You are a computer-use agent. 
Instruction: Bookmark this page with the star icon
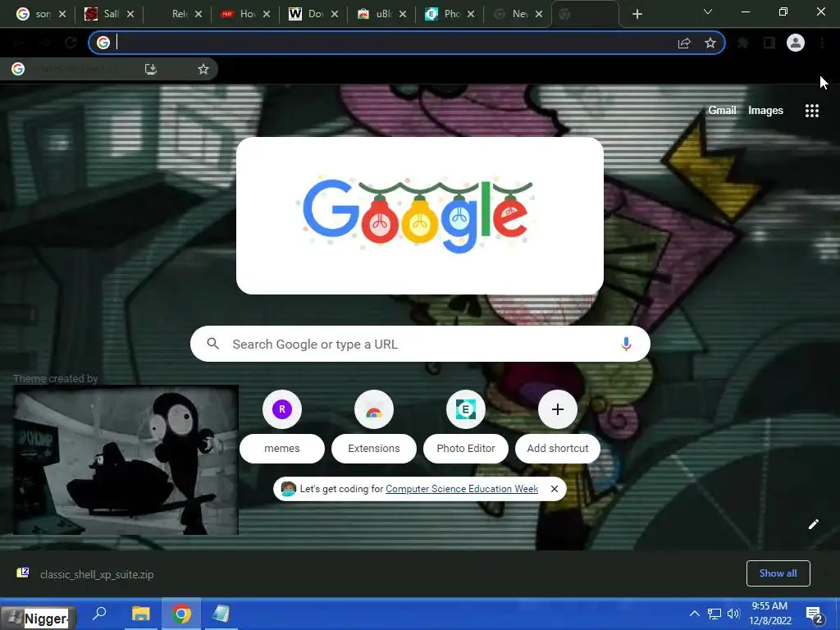(x=710, y=43)
